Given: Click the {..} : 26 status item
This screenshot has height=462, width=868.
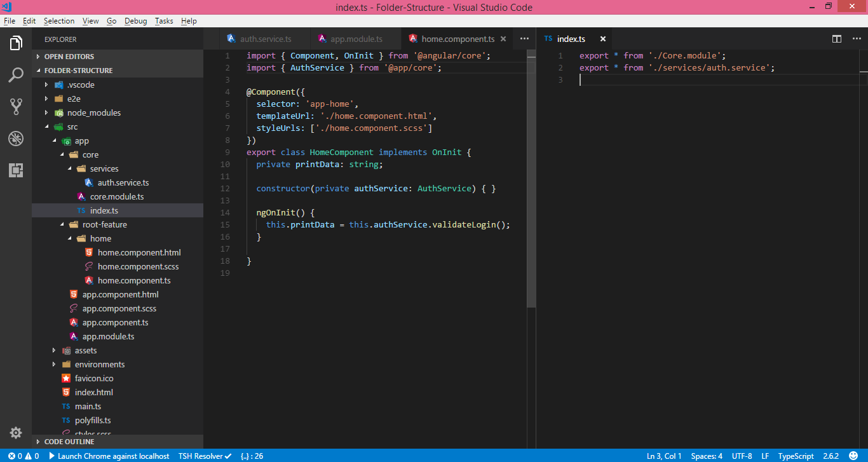Looking at the screenshot, I should coord(252,456).
